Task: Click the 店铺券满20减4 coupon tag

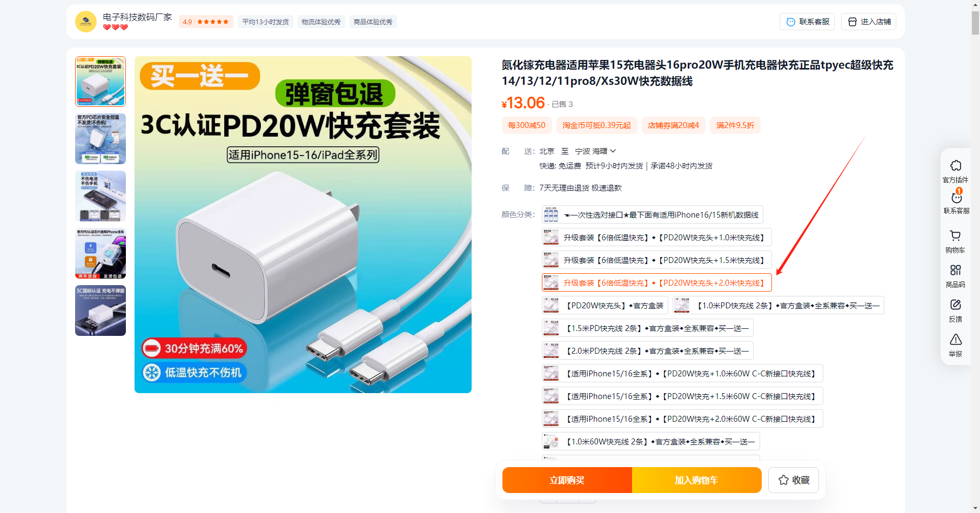Action: pos(673,125)
